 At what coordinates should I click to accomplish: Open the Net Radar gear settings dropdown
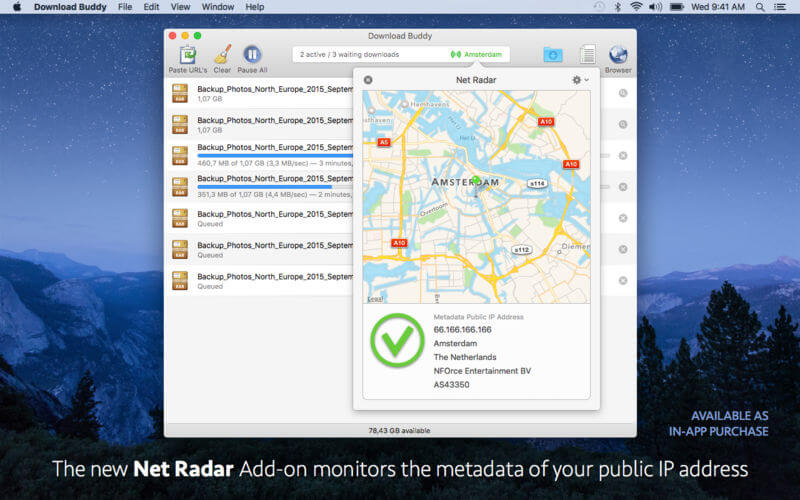[x=580, y=80]
